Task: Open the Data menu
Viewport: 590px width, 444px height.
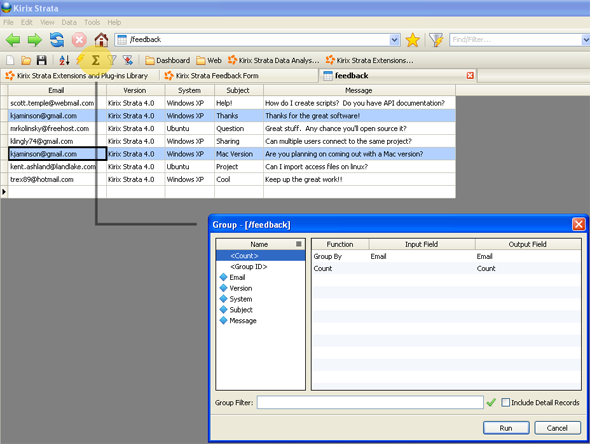Action: point(69,22)
